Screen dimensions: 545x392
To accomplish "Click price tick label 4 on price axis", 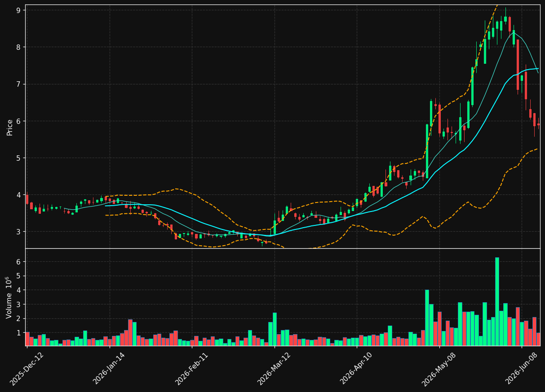I will coord(18,195).
